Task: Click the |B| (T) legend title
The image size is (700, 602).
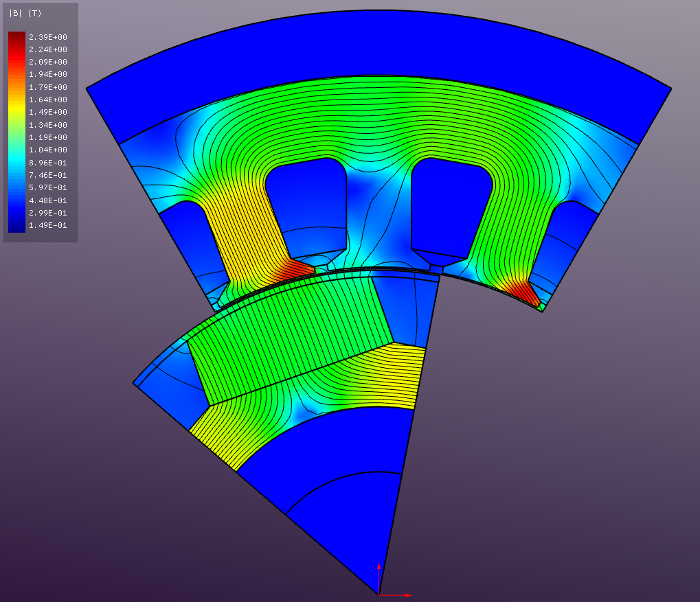Action: (x=25, y=13)
